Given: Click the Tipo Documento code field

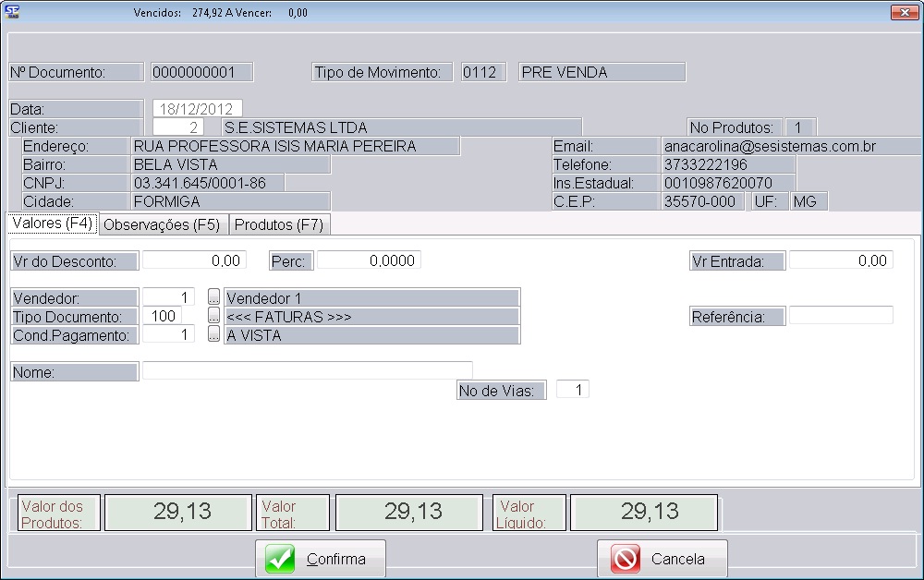Looking at the screenshot, I should click(162, 316).
